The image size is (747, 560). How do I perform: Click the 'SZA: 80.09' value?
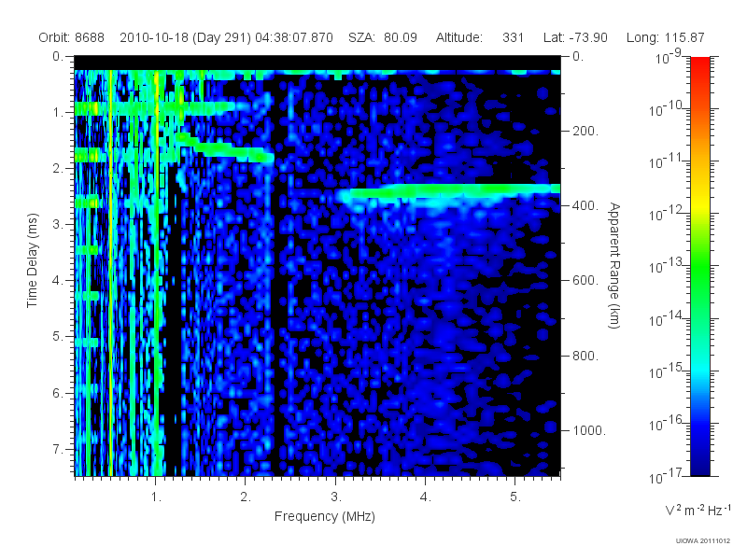click(383, 37)
